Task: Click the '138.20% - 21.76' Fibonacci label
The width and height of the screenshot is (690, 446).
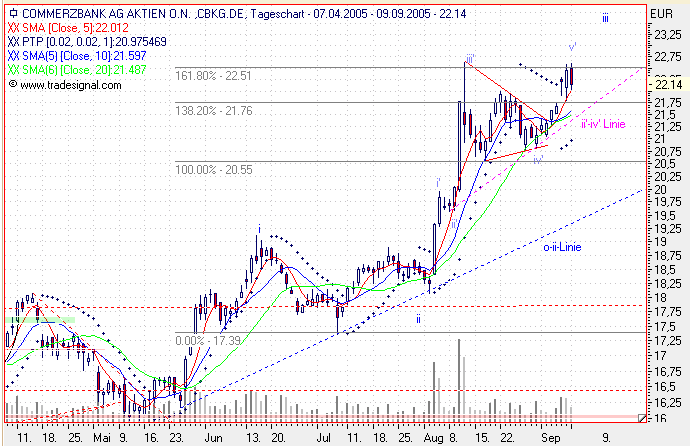Action: point(214,110)
